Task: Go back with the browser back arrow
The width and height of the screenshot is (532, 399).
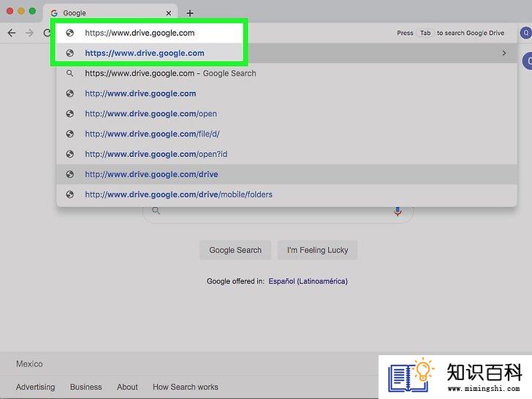Action: [12, 33]
